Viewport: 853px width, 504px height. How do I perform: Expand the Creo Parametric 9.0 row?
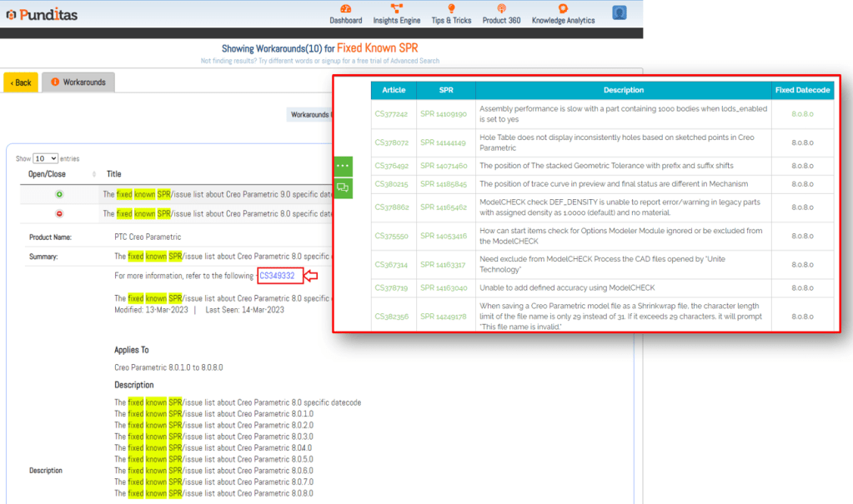pos(58,194)
